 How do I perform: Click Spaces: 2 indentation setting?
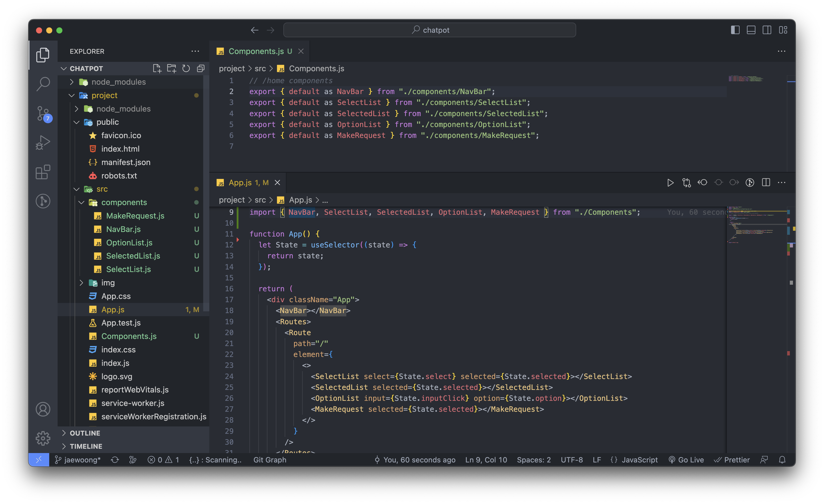click(x=534, y=460)
